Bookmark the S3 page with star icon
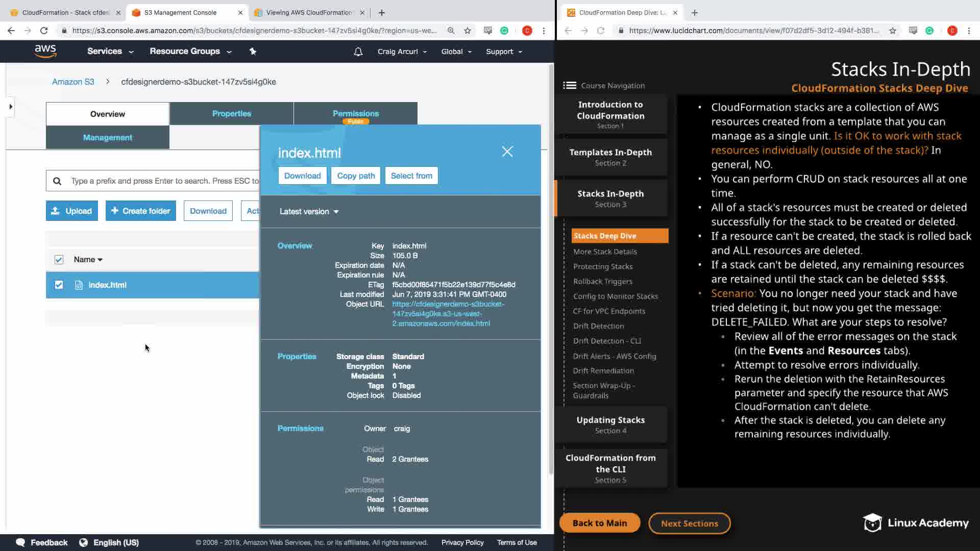The image size is (980, 551). point(468,31)
